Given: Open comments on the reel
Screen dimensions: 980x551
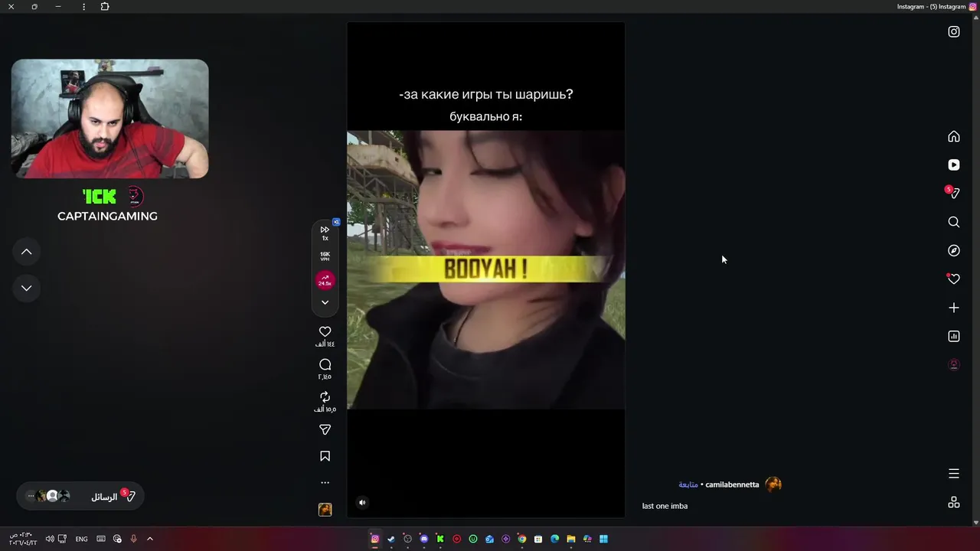Looking at the screenshot, I should coord(325,364).
